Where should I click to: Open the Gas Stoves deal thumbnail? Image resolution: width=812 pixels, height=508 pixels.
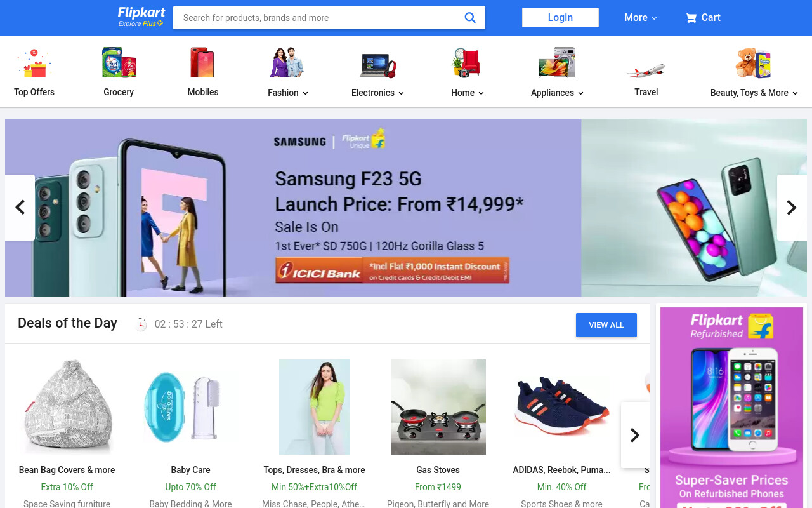[438, 407]
